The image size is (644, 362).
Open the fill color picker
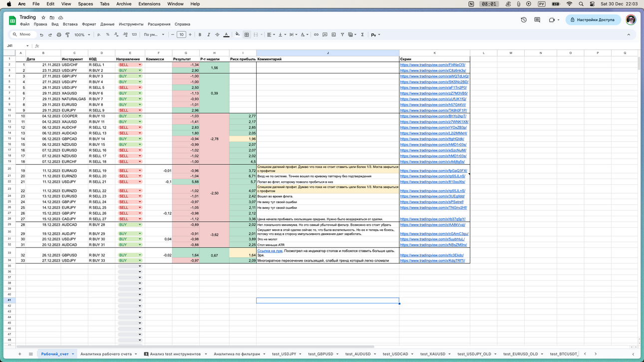click(x=238, y=35)
